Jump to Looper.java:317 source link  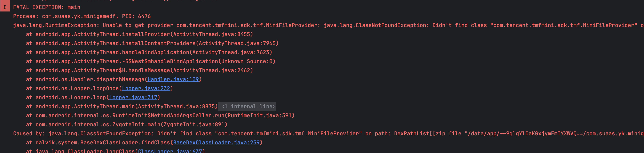133,97
